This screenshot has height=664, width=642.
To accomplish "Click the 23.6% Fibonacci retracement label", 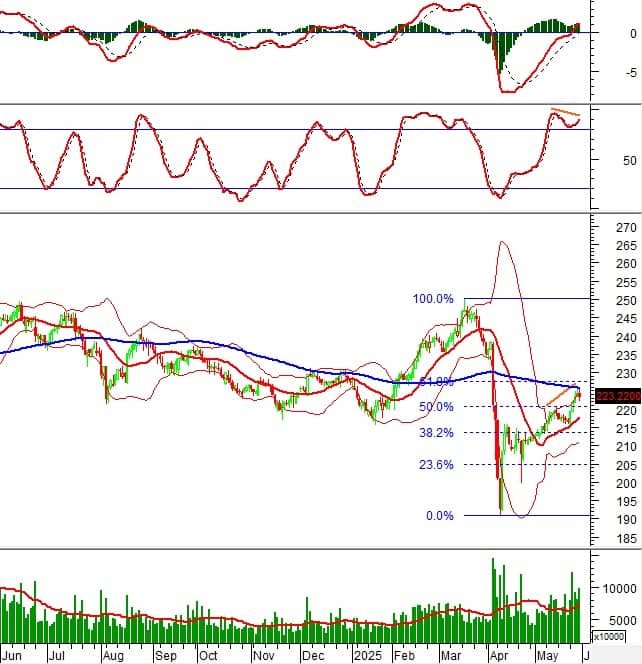I will point(436,465).
